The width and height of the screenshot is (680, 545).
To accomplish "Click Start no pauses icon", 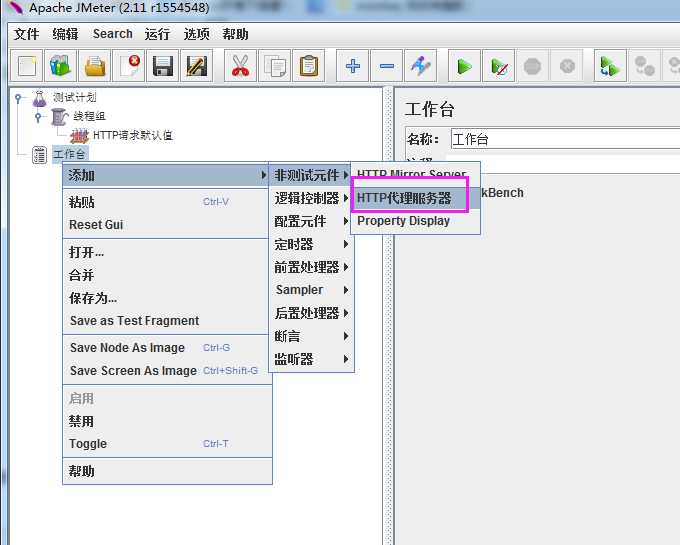I will pos(499,66).
